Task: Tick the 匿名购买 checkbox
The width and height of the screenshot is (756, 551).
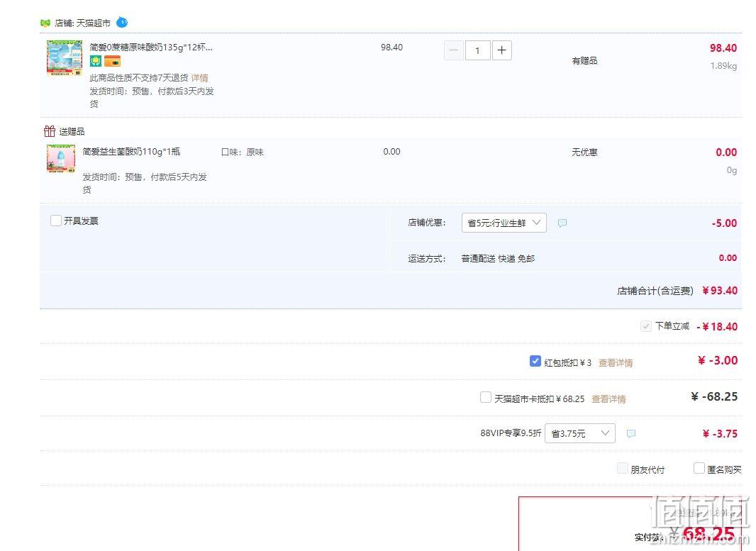Action: pyautogui.click(x=699, y=468)
